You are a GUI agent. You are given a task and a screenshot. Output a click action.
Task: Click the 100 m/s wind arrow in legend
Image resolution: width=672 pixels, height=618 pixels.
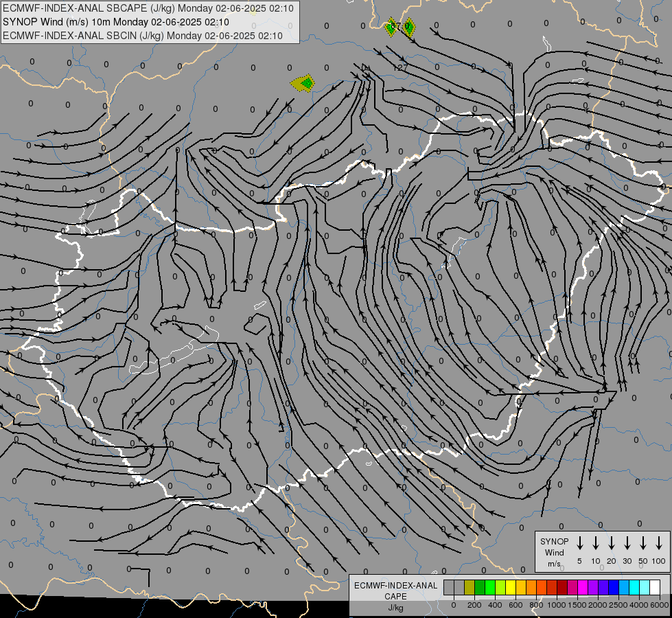point(659,543)
